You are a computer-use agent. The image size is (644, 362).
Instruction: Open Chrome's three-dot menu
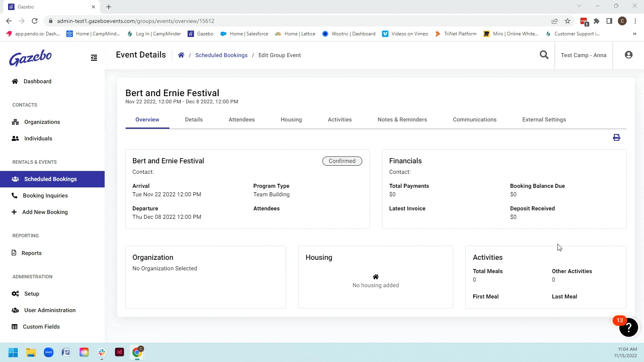pyautogui.click(x=635, y=21)
